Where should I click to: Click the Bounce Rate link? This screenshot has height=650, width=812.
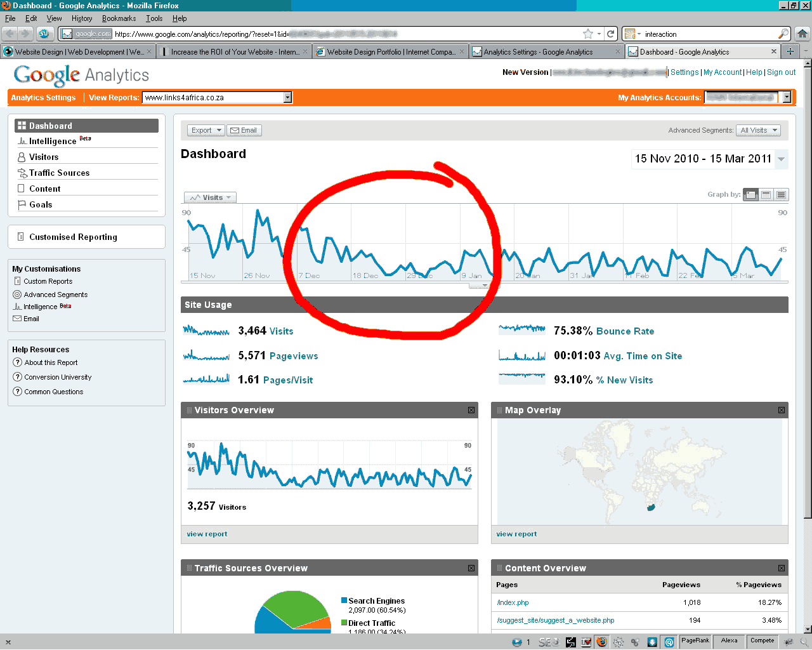[625, 331]
